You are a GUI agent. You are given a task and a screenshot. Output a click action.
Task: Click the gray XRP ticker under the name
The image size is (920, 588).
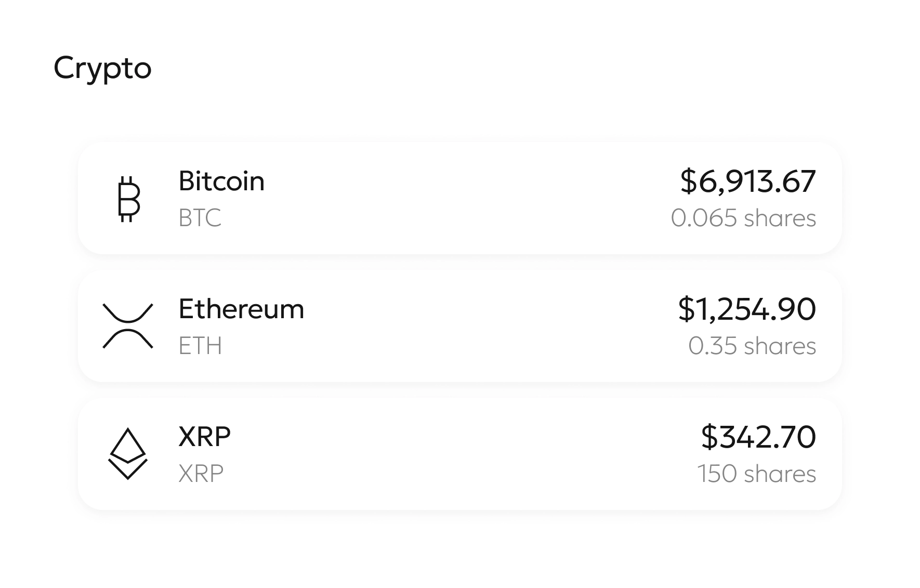[x=201, y=474]
